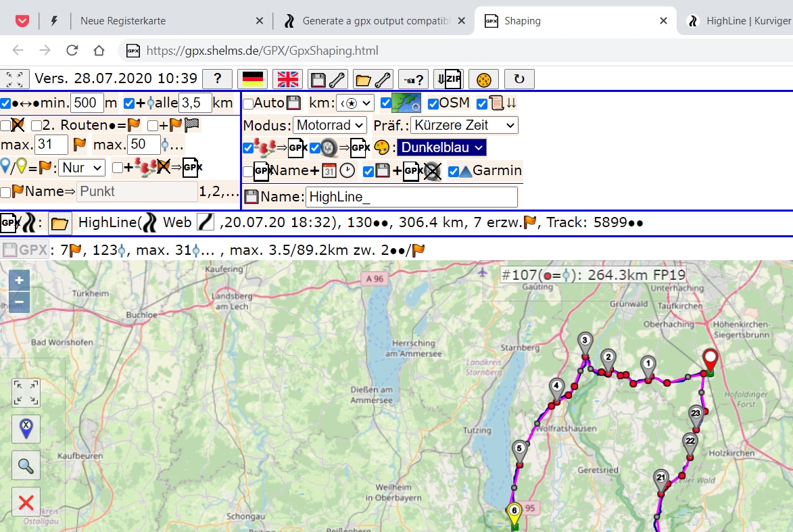
Task: Open the Präf. Kürzere Zeit dropdown
Action: 464,125
